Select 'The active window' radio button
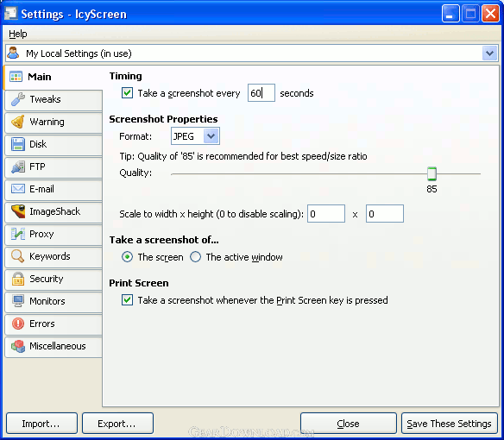The width and height of the screenshot is (504, 440). pos(195,257)
